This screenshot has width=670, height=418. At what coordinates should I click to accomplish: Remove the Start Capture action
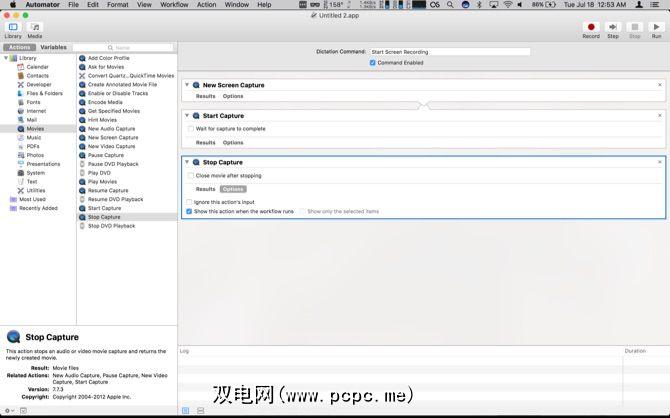pyautogui.click(x=660, y=116)
